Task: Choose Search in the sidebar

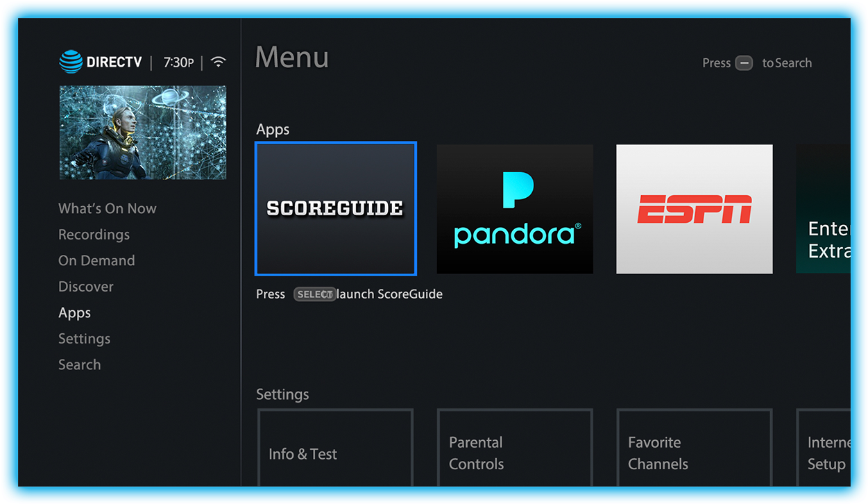Action: click(79, 364)
